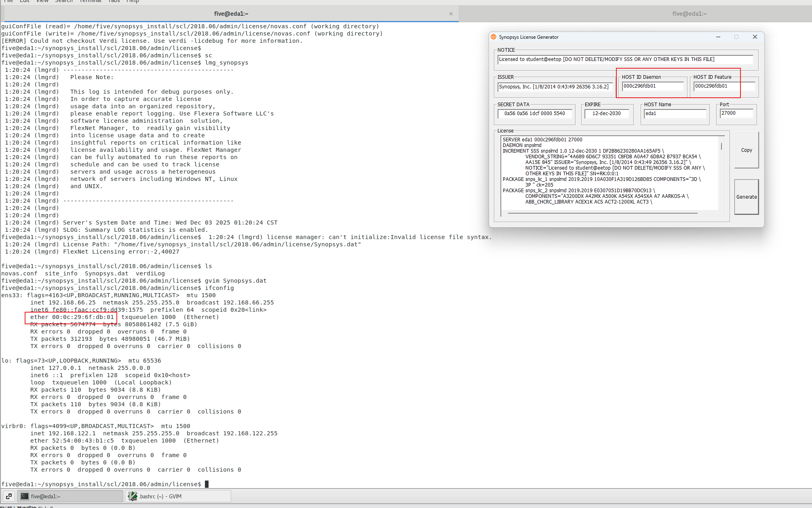
Task: Click the 'lmg_synopsys' command in the terminal
Action: (227, 63)
